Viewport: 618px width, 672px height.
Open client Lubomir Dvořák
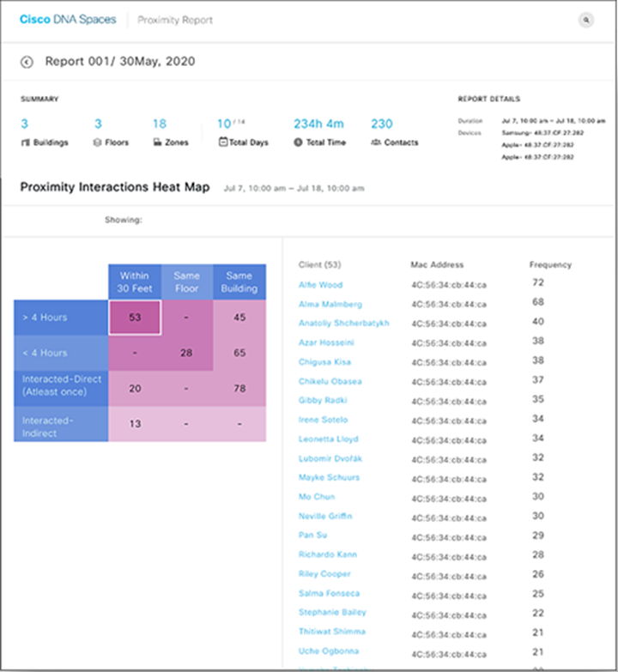click(x=330, y=458)
